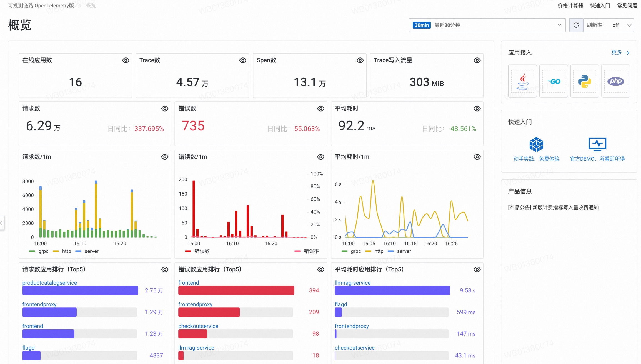Toggle http legend in 平均耗时/1m chart

pos(374,251)
